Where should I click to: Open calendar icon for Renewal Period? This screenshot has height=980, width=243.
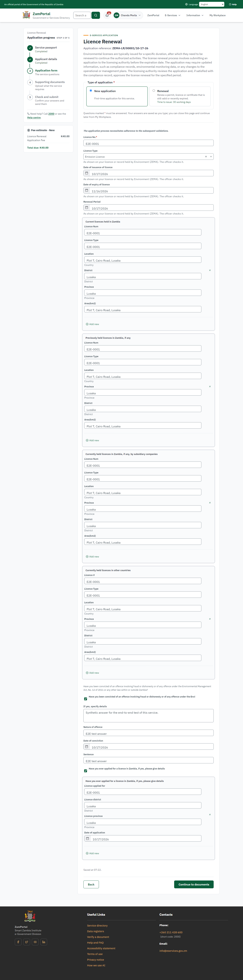(x=86, y=208)
